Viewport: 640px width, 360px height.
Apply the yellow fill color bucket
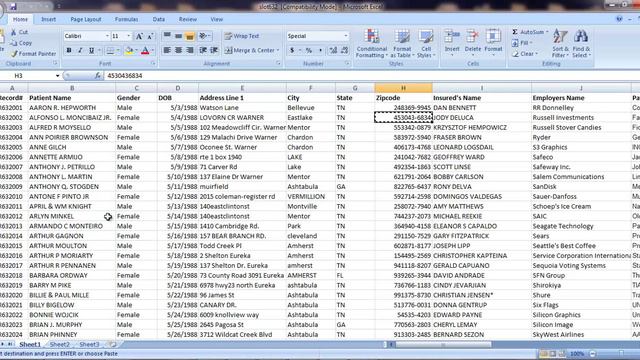(129, 50)
